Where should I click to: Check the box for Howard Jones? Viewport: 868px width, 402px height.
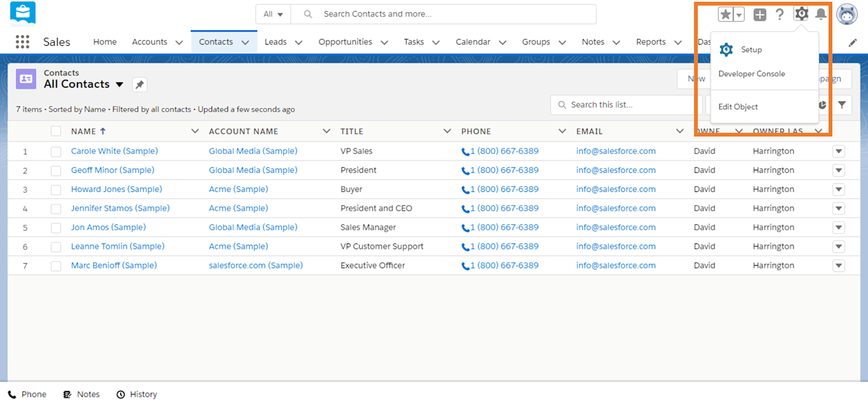point(56,190)
